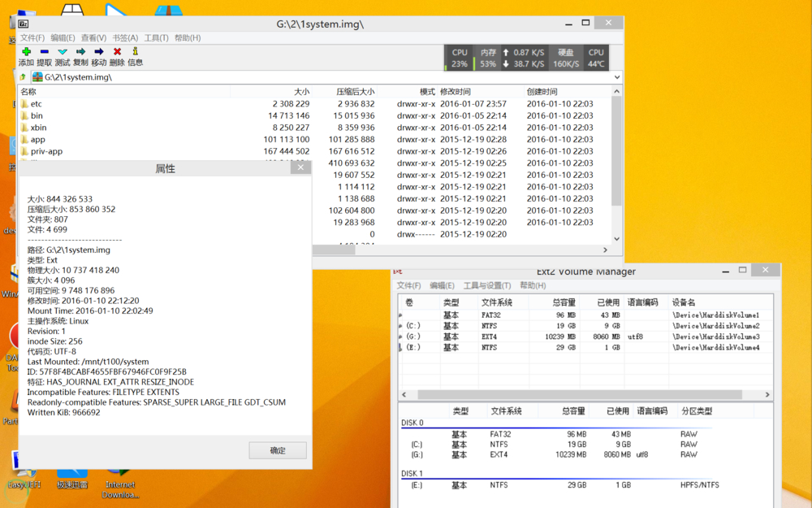Open the 文件(F) menu in 7-Zip
812x508 pixels.
click(x=32, y=38)
